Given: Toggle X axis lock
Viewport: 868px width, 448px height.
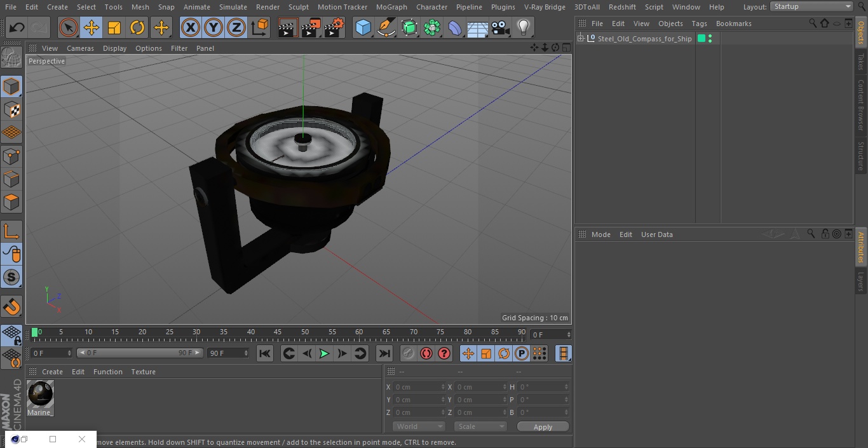Looking at the screenshot, I should coord(190,28).
